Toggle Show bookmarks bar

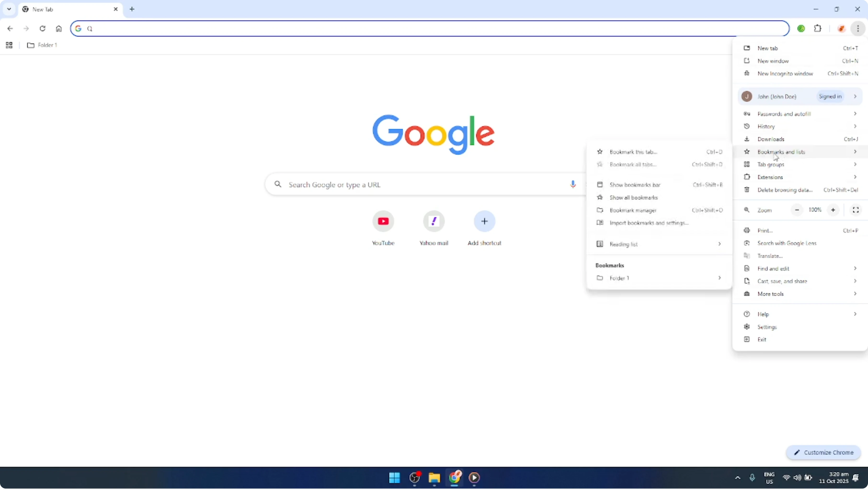(x=659, y=185)
